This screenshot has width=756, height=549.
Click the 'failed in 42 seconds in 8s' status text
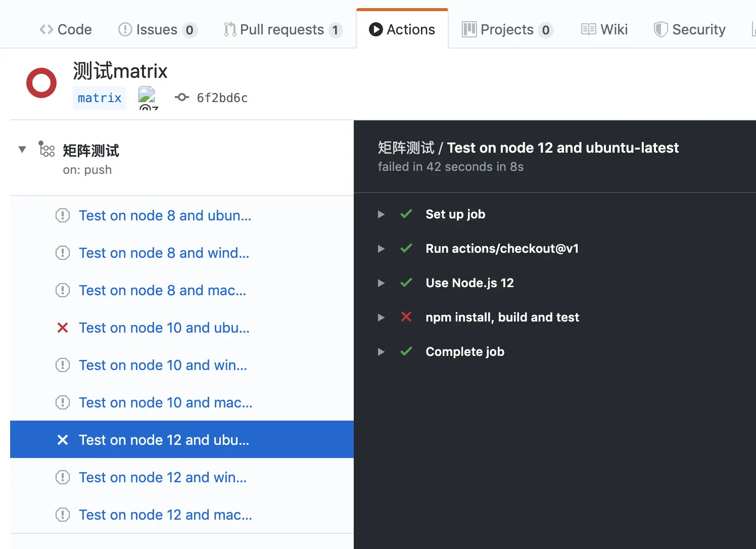451,167
